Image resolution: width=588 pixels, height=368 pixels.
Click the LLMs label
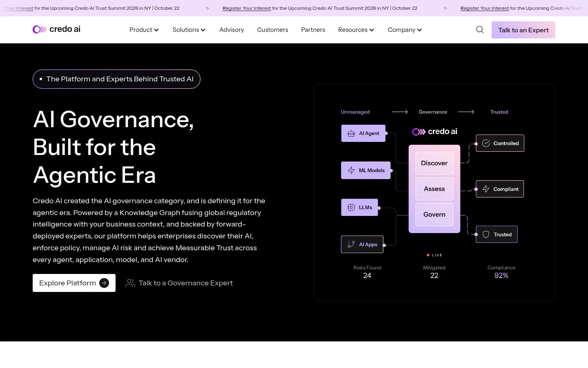(x=365, y=207)
